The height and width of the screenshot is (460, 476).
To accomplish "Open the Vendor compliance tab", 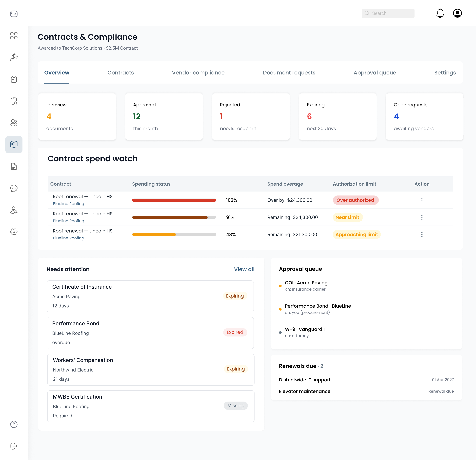I will [198, 73].
